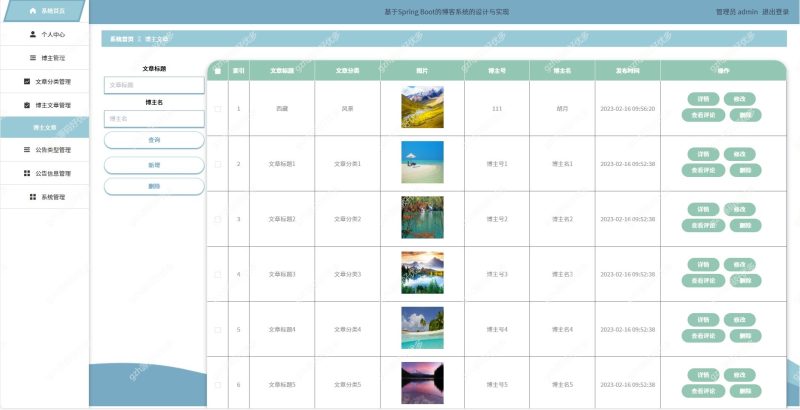The width and height of the screenshot is (800, 410).
Task: Click 修改 for row 文章标题5
Action: (x=739, y=375)
